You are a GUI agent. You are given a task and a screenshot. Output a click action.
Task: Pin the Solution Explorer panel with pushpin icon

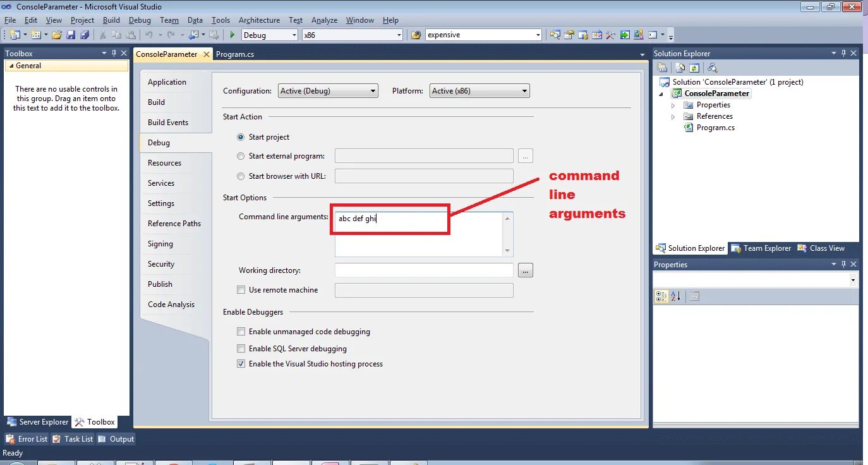[x=843, y=54]
